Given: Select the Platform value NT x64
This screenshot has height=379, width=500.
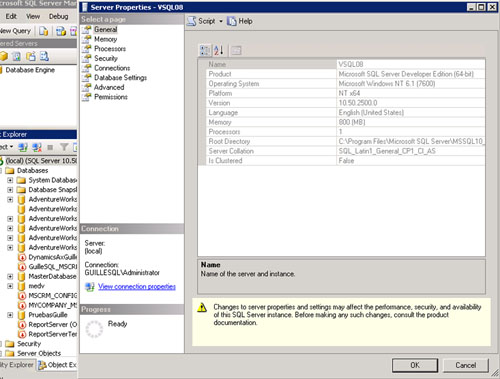Looking at the screenshot, I should pyautogui.click(x=349, y=93).
